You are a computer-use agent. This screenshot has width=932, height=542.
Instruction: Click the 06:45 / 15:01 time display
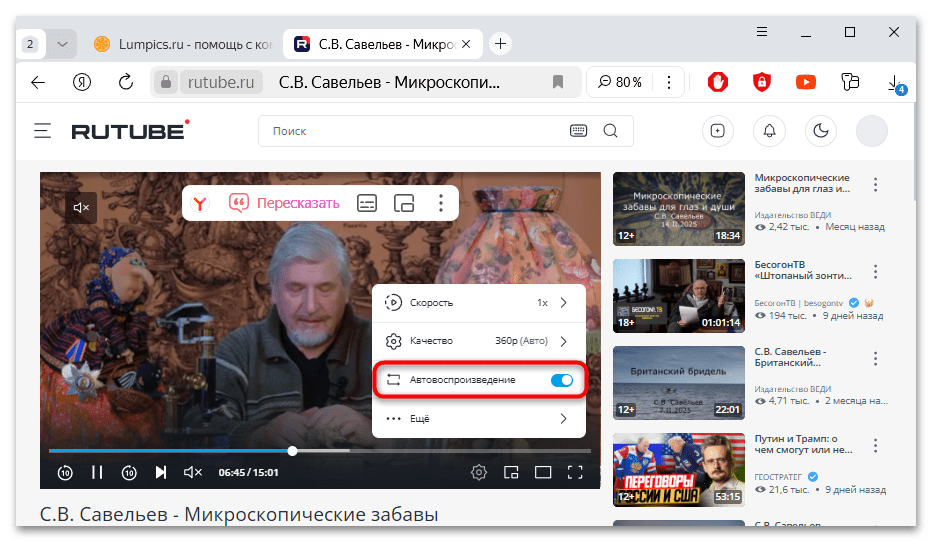click(x=248, y=472)
